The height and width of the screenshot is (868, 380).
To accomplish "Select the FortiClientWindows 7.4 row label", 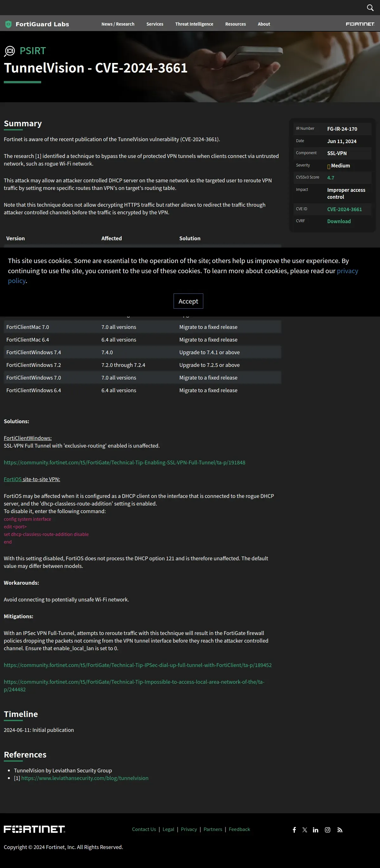I will [34, 352].
